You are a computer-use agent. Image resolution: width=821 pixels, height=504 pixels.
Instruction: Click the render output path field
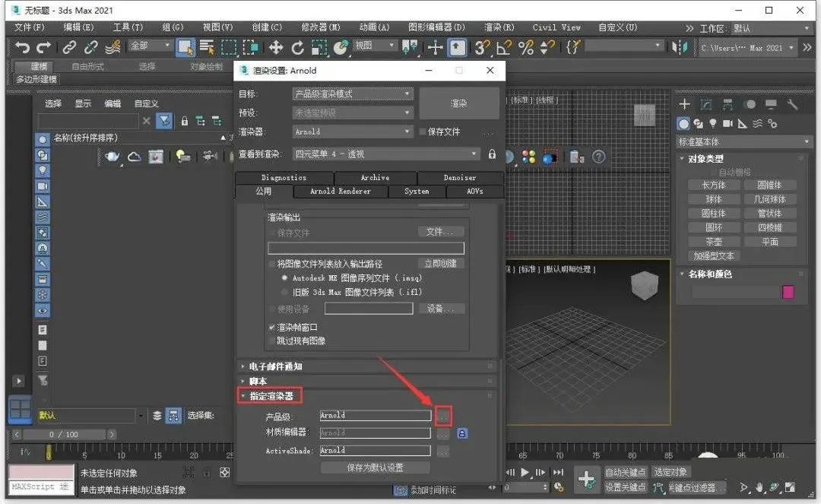(366, 248)
